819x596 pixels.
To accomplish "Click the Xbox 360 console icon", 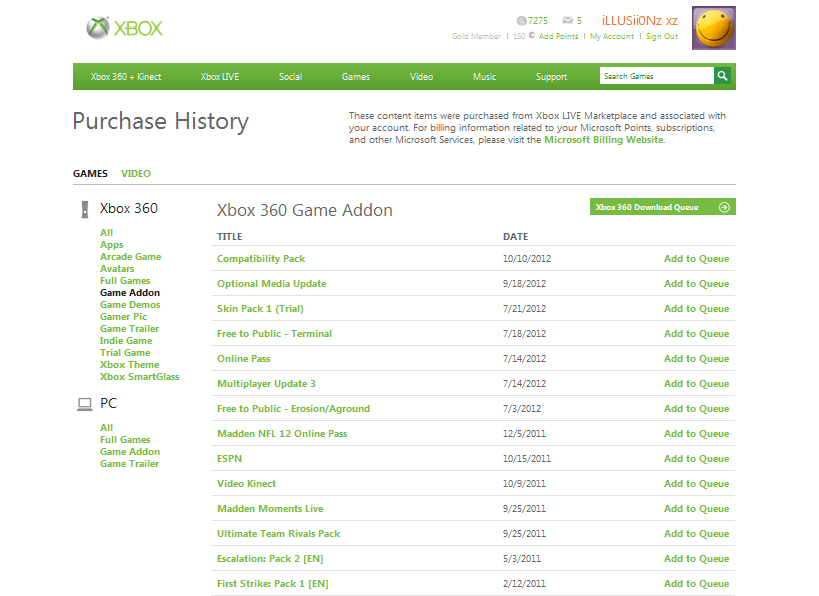I will point(85,209).
